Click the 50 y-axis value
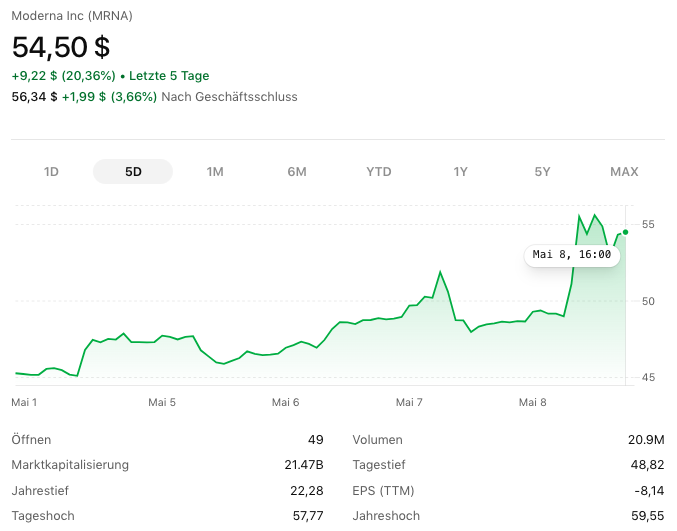Image resolution: width=677 pixels, height=531 pixels. (648, 301)
